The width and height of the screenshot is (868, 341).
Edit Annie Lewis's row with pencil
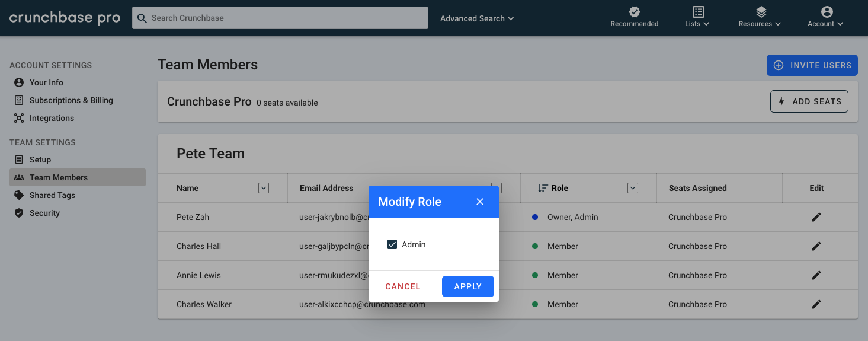816,275
